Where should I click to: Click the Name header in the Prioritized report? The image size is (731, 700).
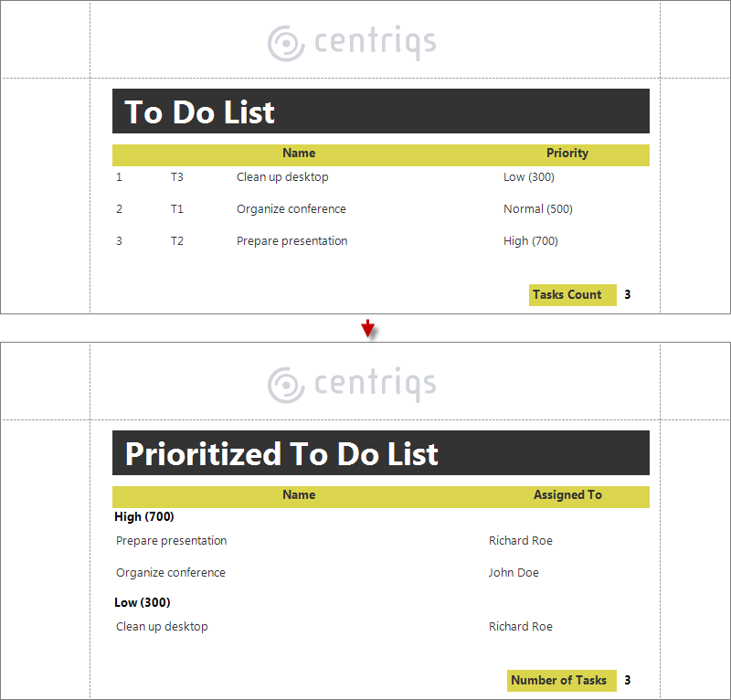(299, 495)
